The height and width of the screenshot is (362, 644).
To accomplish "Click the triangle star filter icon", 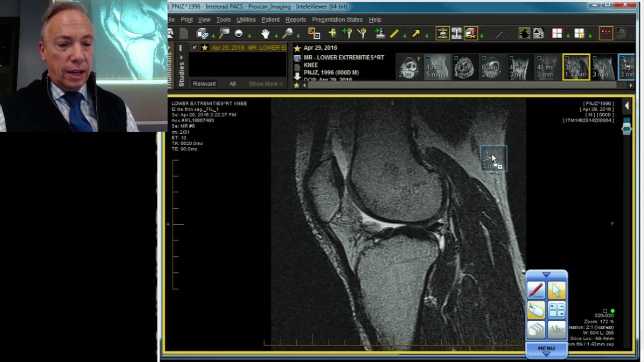I will [538, 34].
